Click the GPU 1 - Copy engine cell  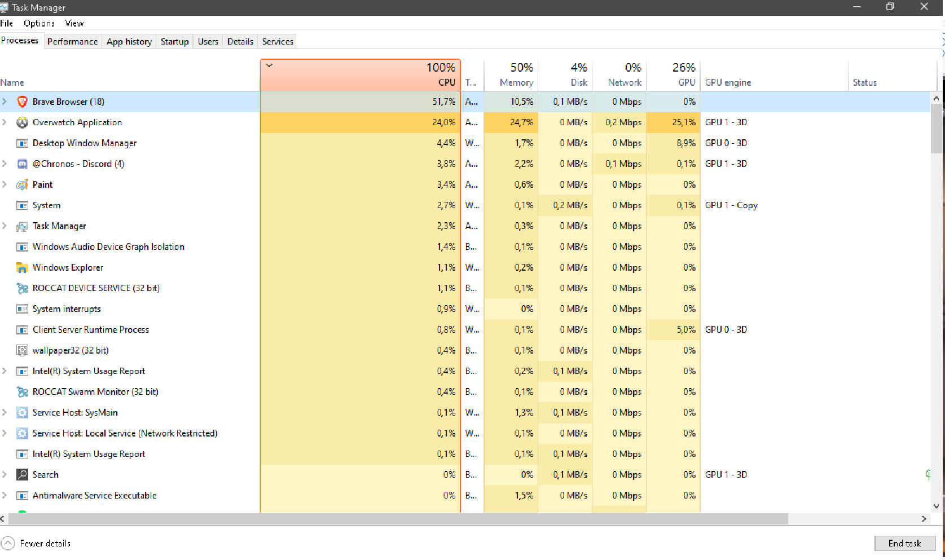click(731, 205)
